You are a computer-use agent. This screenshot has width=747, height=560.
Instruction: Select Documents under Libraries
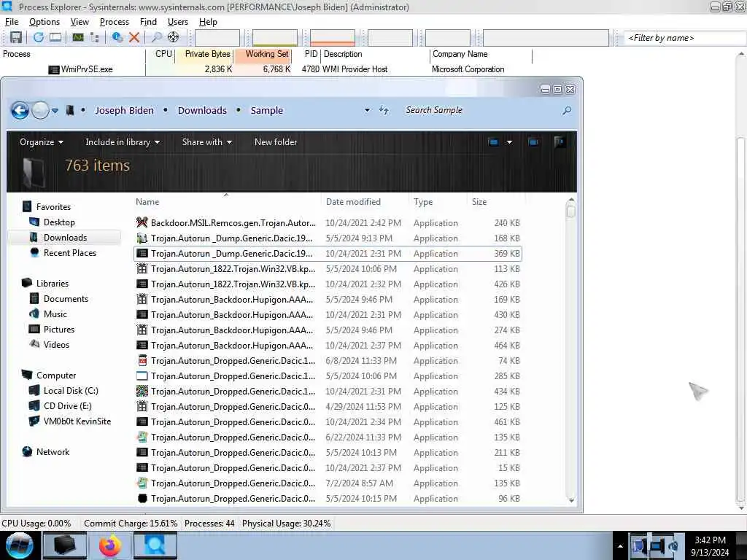click(66, 298)
